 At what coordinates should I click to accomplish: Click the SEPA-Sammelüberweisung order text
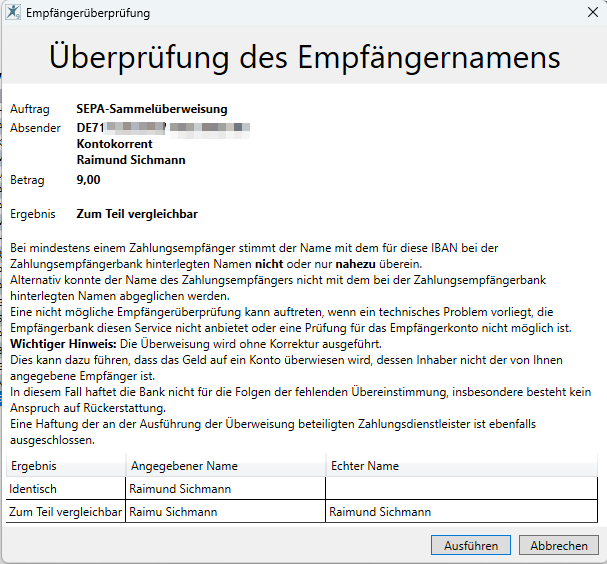click(x=151, y=108)
